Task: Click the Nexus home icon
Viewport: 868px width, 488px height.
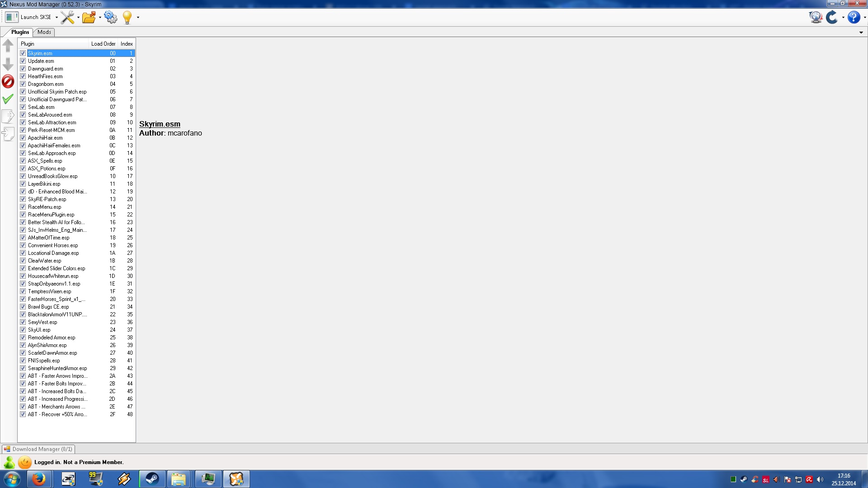Action: coord(815,17)
